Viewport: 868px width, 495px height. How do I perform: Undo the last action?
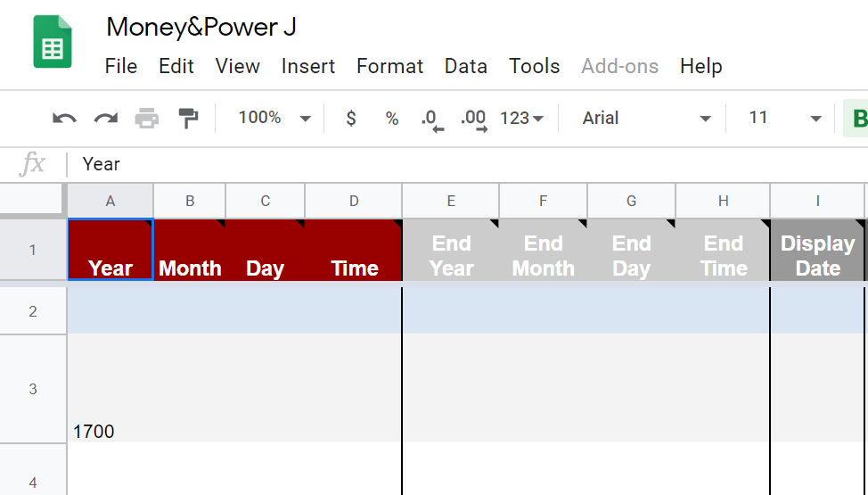tap(64, 118)
